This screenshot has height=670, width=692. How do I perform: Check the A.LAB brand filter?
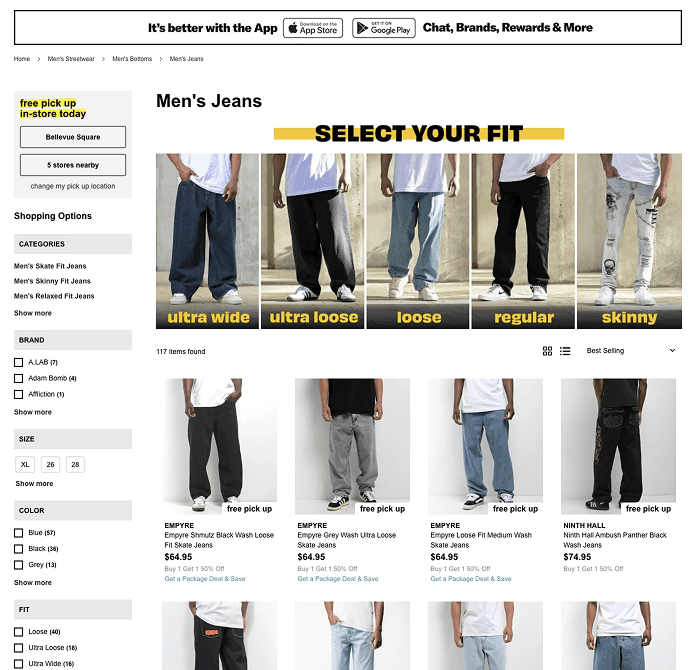click(x=19, y=362)
